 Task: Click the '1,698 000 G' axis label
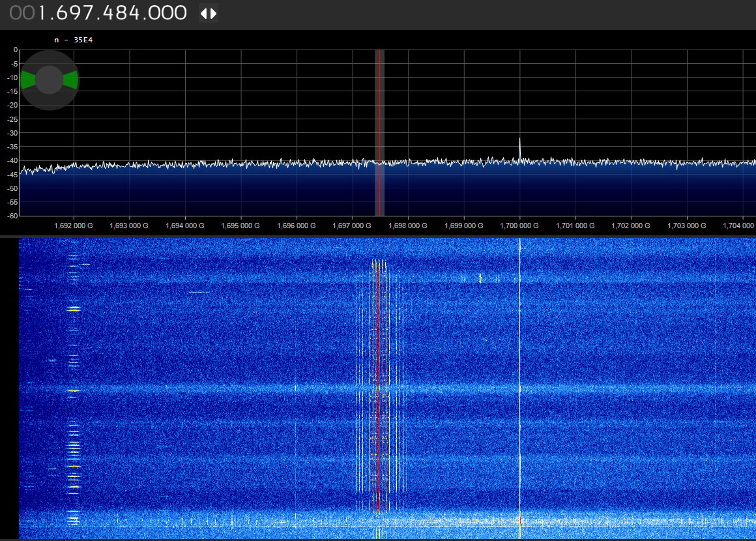pyautogui.click(x=407, y=226)
